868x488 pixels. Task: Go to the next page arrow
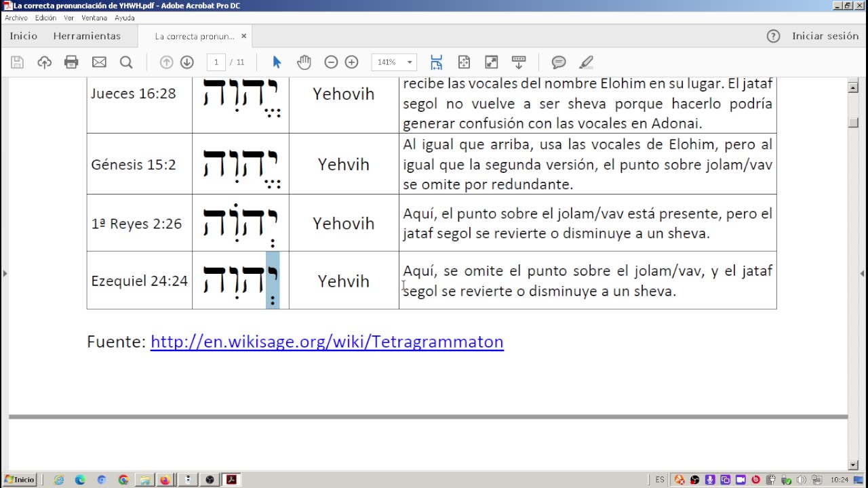(187, 62)
